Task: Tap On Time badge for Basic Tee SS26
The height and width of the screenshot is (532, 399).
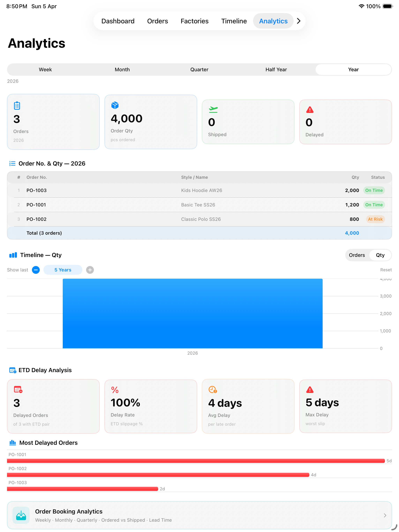Action: pyautogui.click(x=374, y=205)
